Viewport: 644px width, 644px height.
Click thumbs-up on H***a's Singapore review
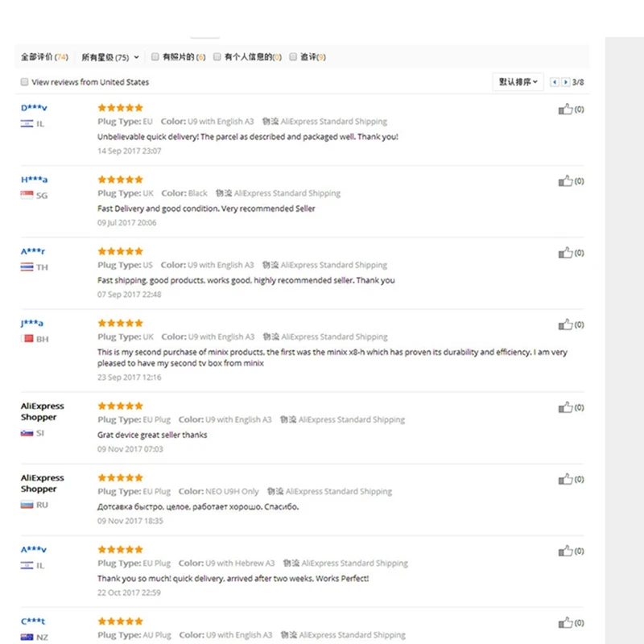tap(565, 181)
